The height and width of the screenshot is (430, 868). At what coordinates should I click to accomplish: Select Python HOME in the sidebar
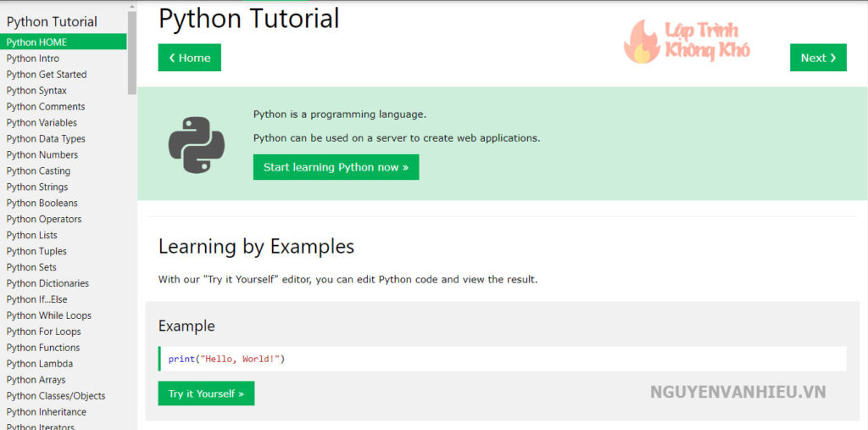(x=36, y=42)
